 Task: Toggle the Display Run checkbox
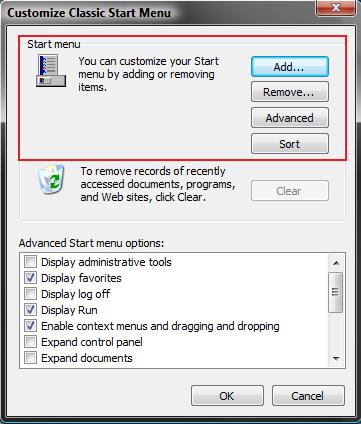(x=30, y=310)
